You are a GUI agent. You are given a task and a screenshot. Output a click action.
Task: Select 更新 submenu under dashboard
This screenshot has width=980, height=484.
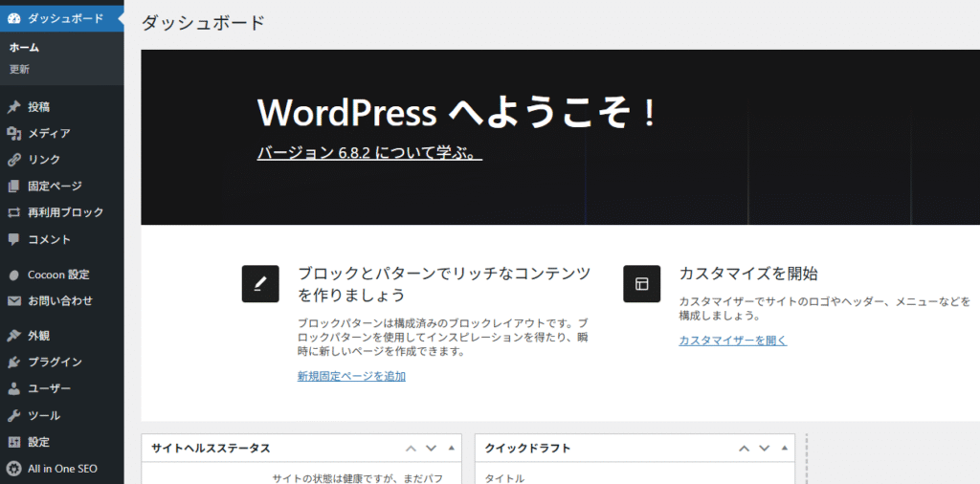[19, 69]
